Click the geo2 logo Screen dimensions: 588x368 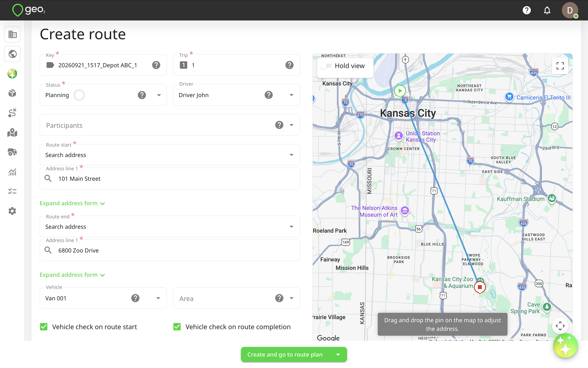point(29,10)
